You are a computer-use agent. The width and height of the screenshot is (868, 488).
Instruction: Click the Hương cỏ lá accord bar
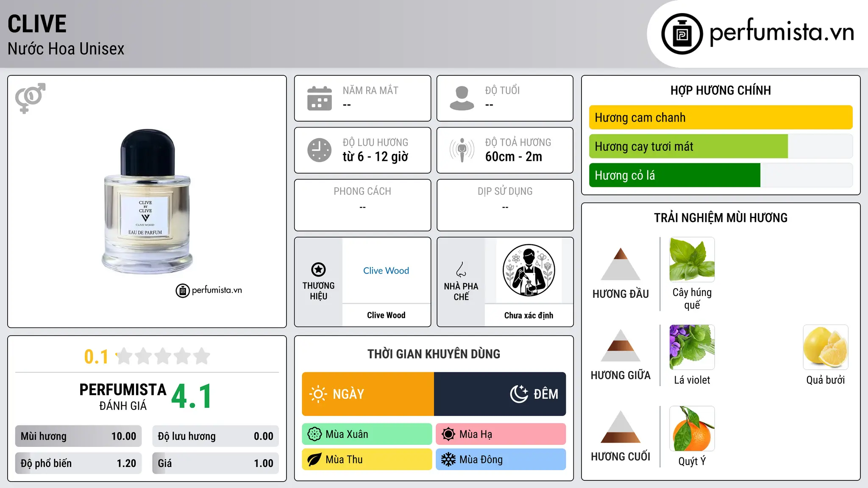tap(721, 175)
